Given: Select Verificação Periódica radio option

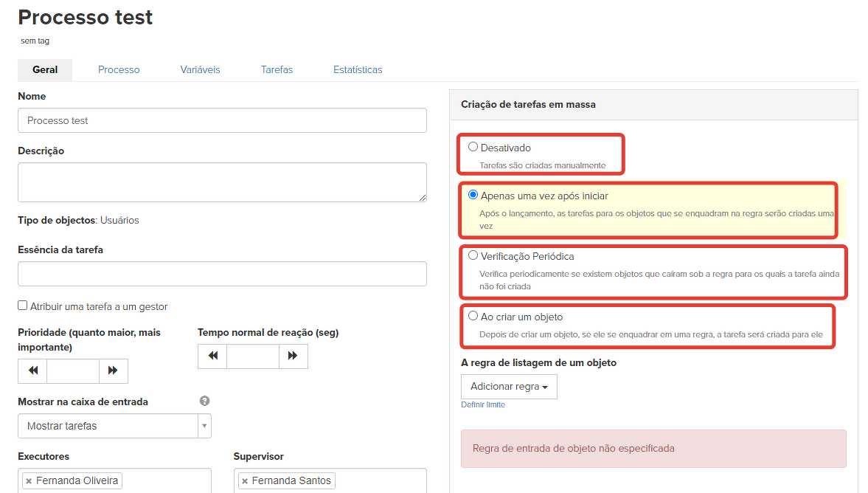Looking at the screenshot, I should [x=473, y=255].
